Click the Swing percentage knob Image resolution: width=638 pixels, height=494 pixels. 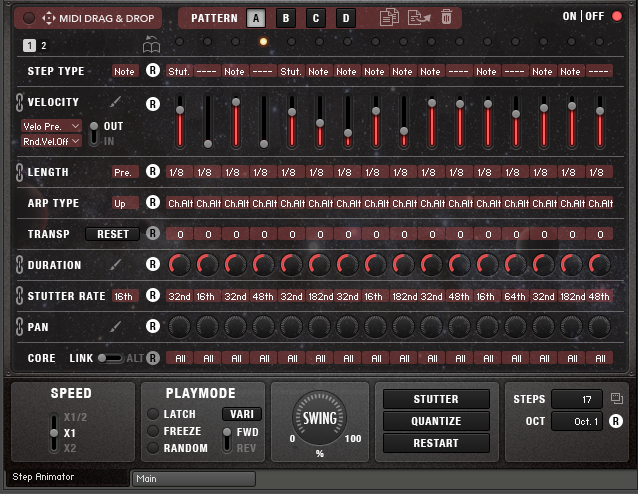[x=320, y=418]
